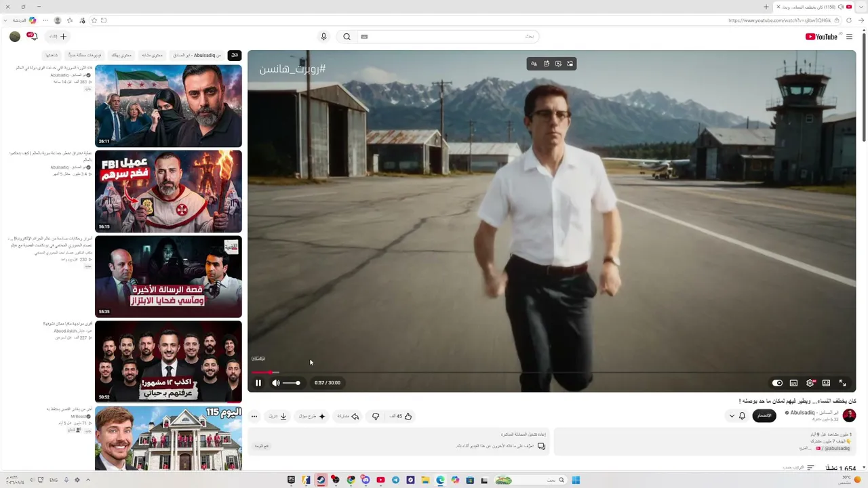Toggle subtitles in the video player

tap(793, 383)
